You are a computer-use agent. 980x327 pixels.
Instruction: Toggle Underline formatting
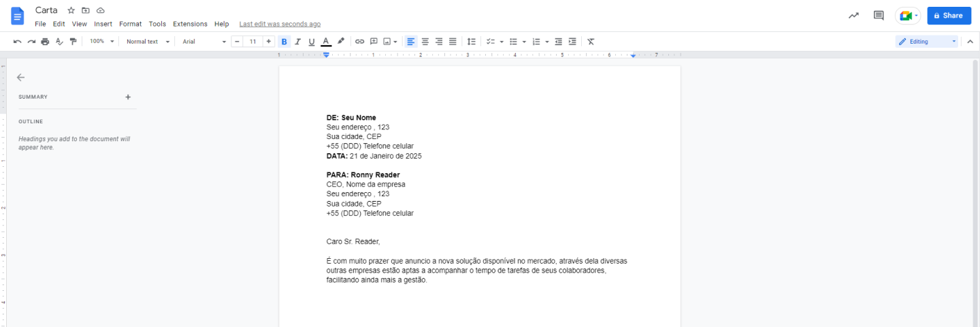pyautogui.click(x=312, y=42)
